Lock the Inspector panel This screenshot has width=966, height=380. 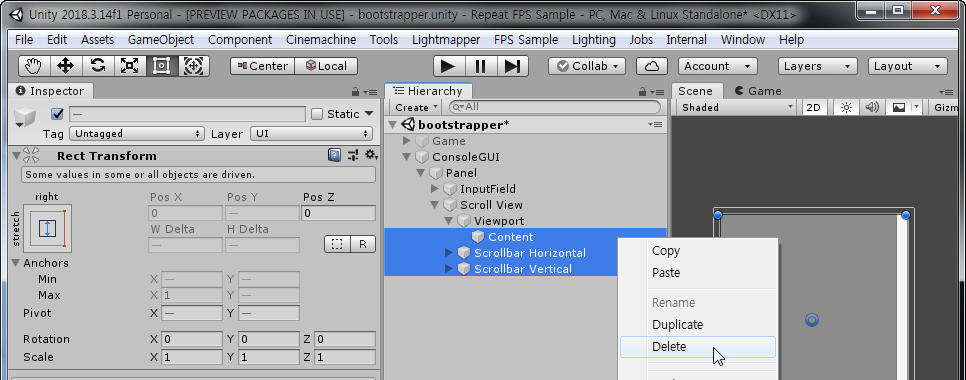click(x=355, y=92)
